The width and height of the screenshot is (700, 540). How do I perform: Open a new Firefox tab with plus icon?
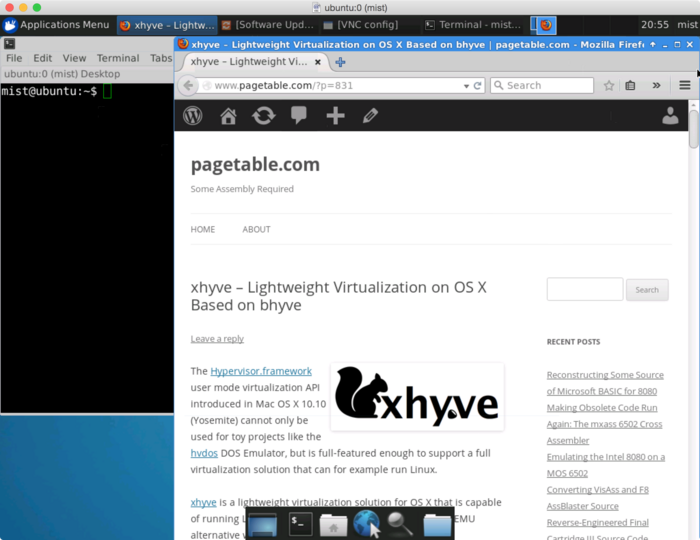click(340, 62)
